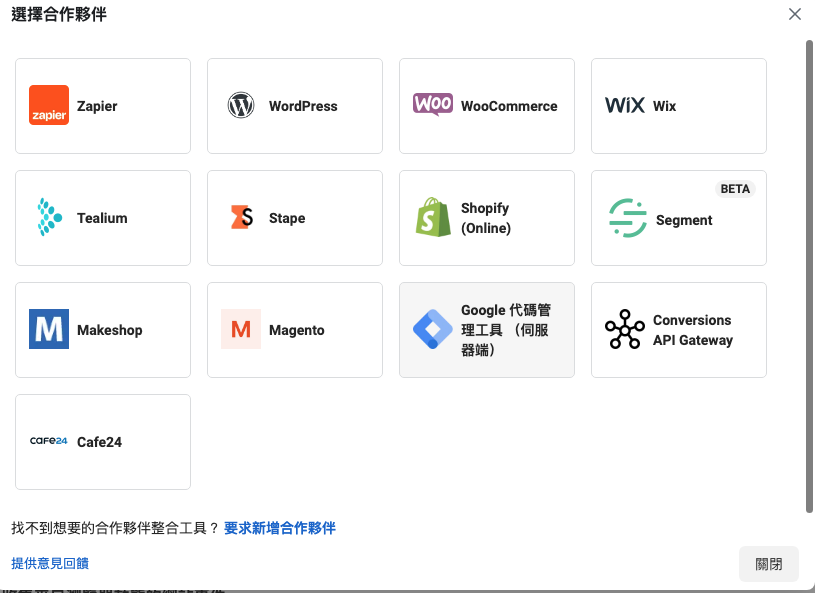Image resolution: width=815 pixels, height=593 pixels.
Task: Select Conversions API Gateway label
Action: pyautogui.click(x=693, y=330)
